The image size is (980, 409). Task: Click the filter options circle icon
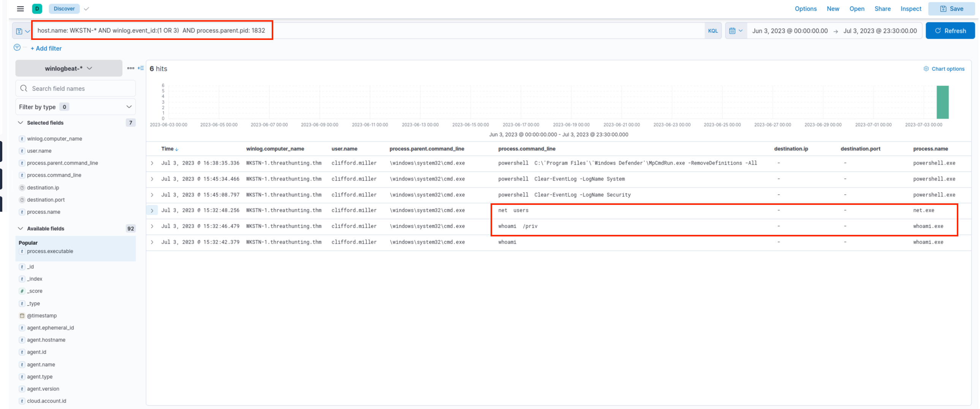click(17, 48)
